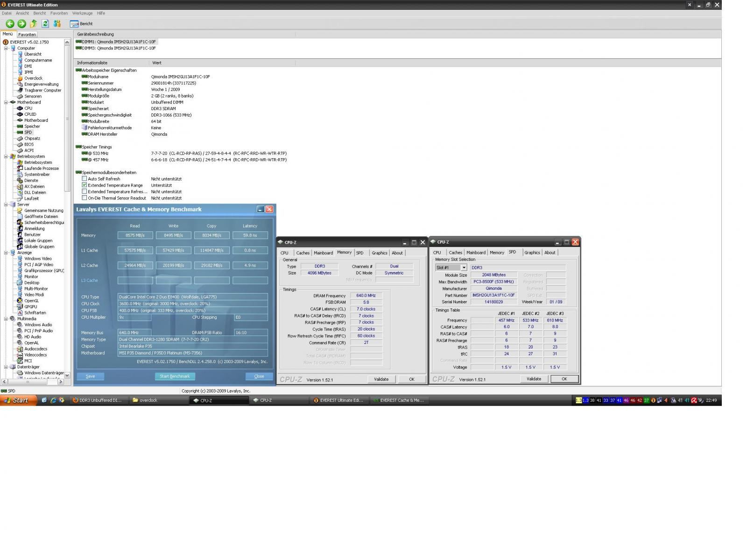This screenshot has width=747, height=560.
Task: Select the SPD tree entry
Action: (28, 133)
